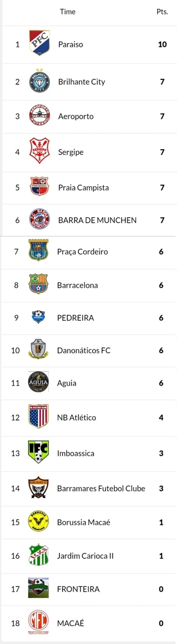Click the Paraiso PFC team crest

point(38,44)
